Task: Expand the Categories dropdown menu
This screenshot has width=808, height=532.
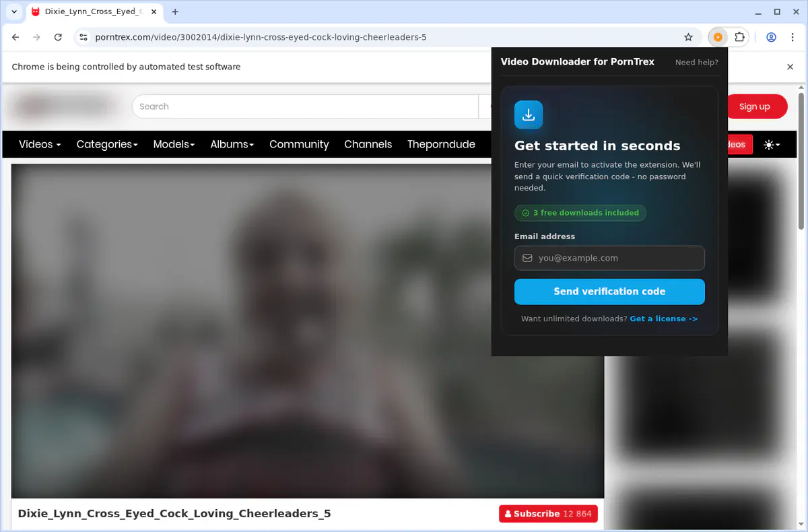Action: pos(107,144)
